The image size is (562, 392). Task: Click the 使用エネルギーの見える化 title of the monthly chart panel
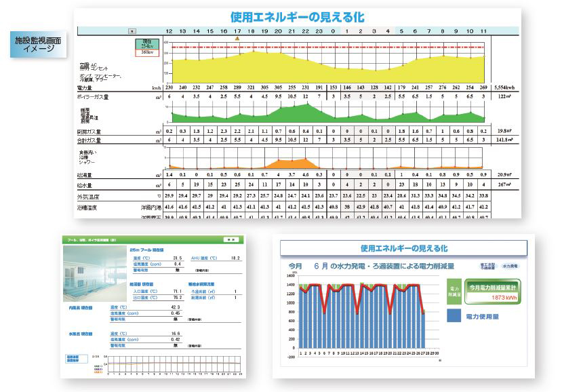click(x=404, y=248)
